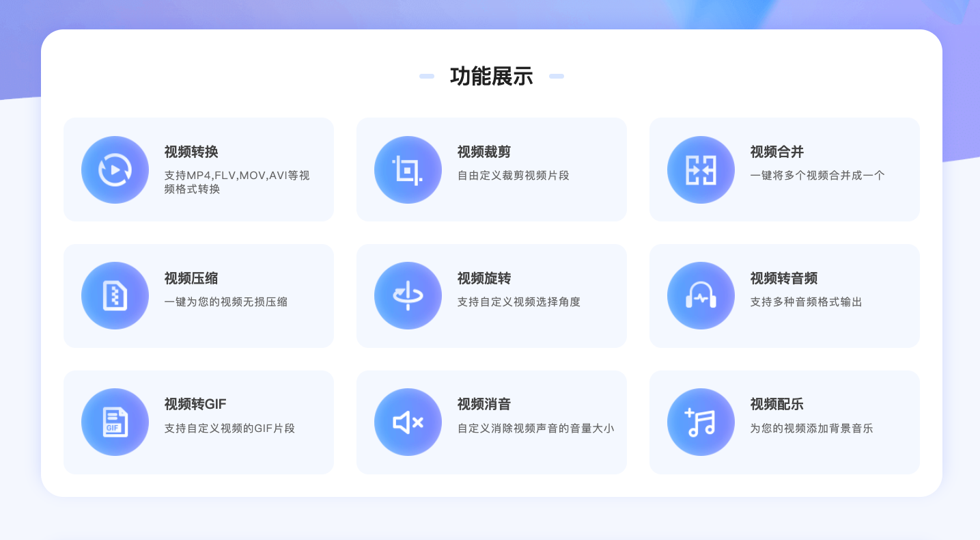
Task: Select the 视频配乐 music note icon
Action: click(701, 422)
